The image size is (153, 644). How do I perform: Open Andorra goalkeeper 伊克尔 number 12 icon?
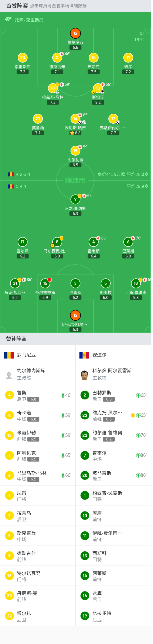pos(75,315)
